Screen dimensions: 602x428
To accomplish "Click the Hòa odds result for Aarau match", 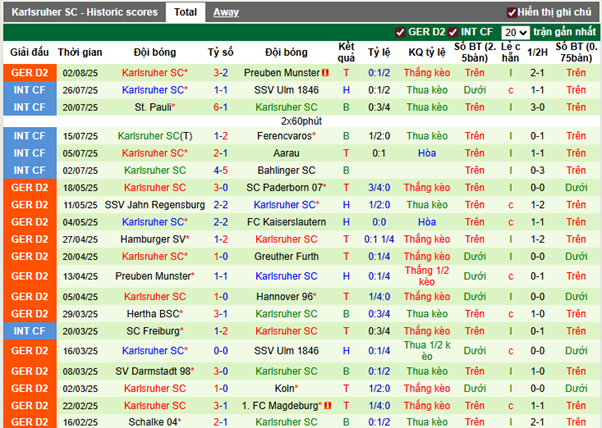I will point(427,153).
